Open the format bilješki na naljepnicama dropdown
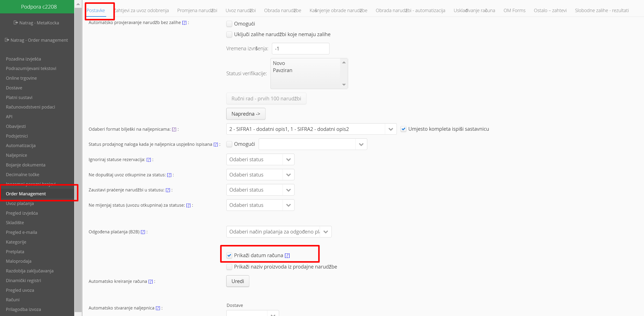644x316 pixels. pyautogui.click(x=390, y=129)
